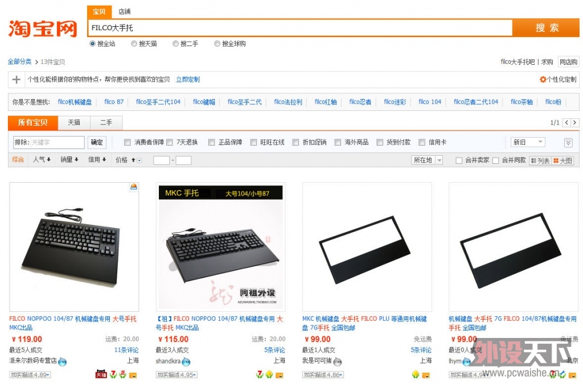Focus the FILCO大手托 search field
The image size is (583, 392).
click(x=300, y=28)
